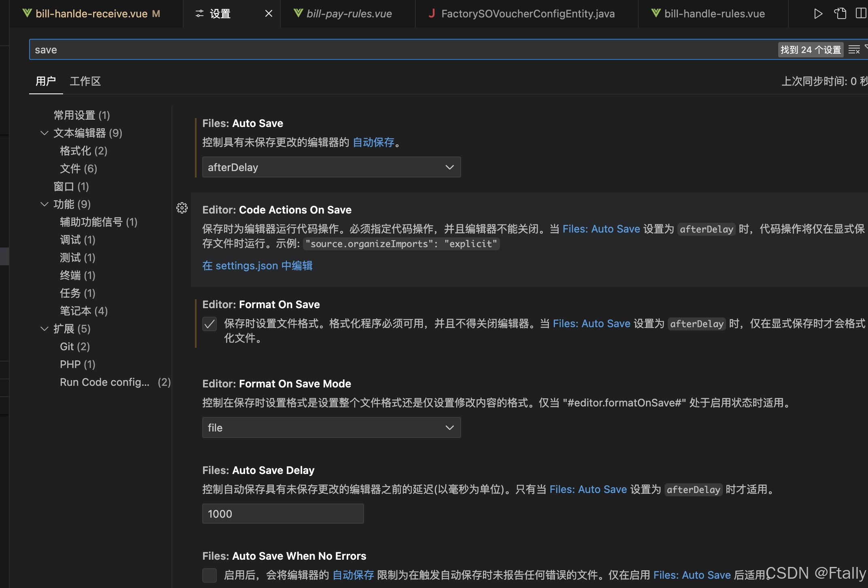Open 在 settings.json 中编辑 link

257,266
